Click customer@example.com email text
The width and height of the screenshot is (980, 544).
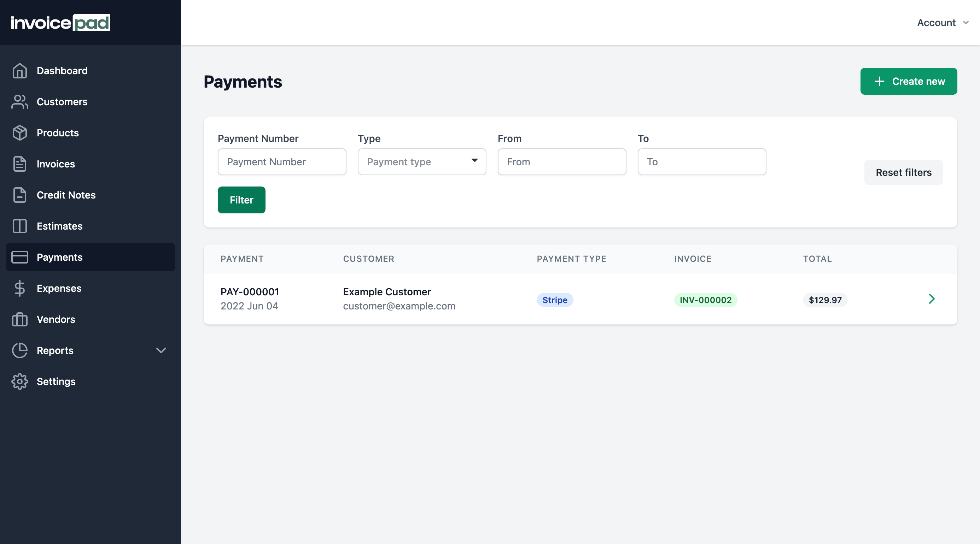[x=399, y=306]
